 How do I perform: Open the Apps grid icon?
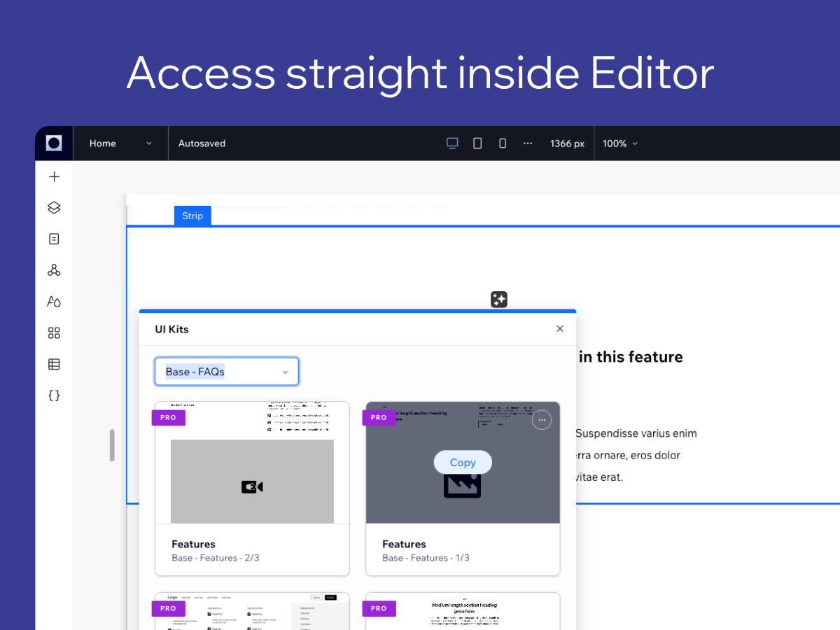(54, 332)
